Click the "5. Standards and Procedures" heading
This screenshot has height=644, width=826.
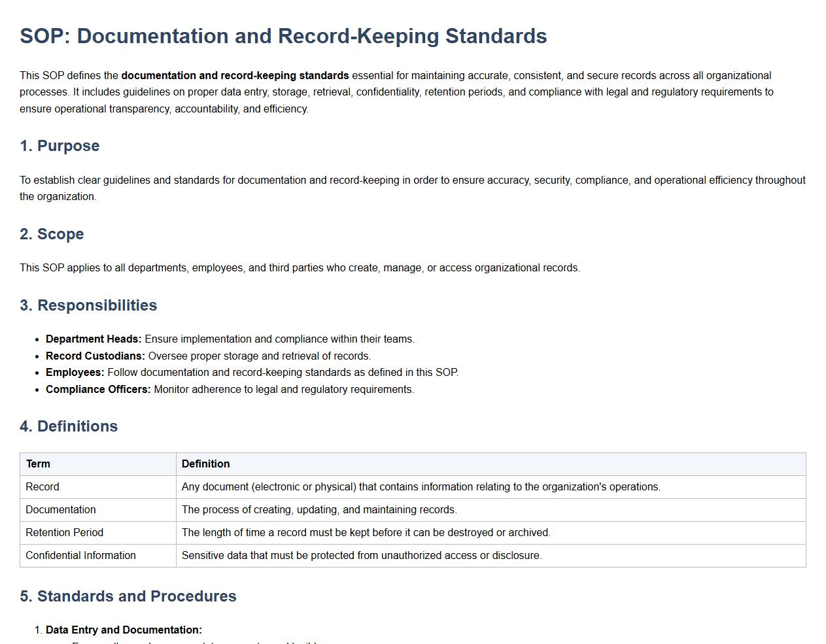(128, 596)
